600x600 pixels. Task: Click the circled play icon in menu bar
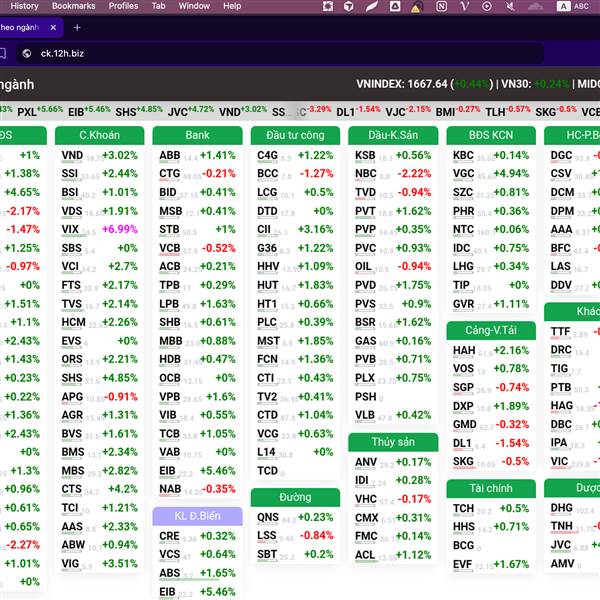[x=487, y=6]
